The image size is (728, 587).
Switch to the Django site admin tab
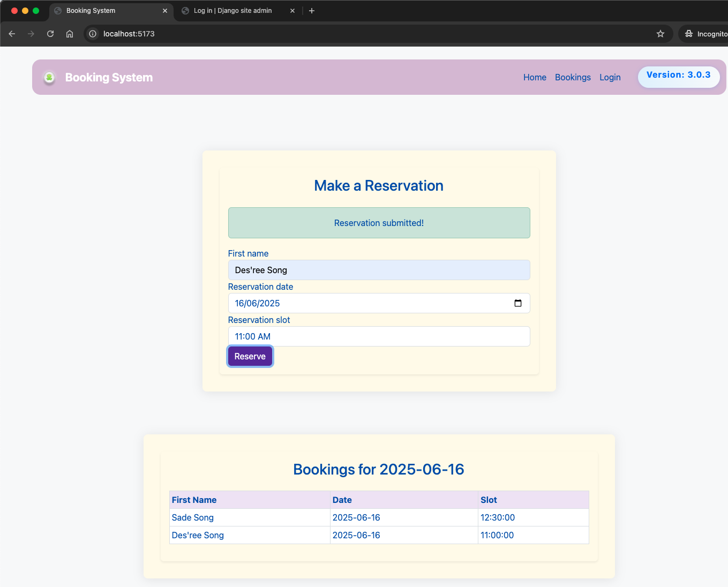tap(232, 11)
